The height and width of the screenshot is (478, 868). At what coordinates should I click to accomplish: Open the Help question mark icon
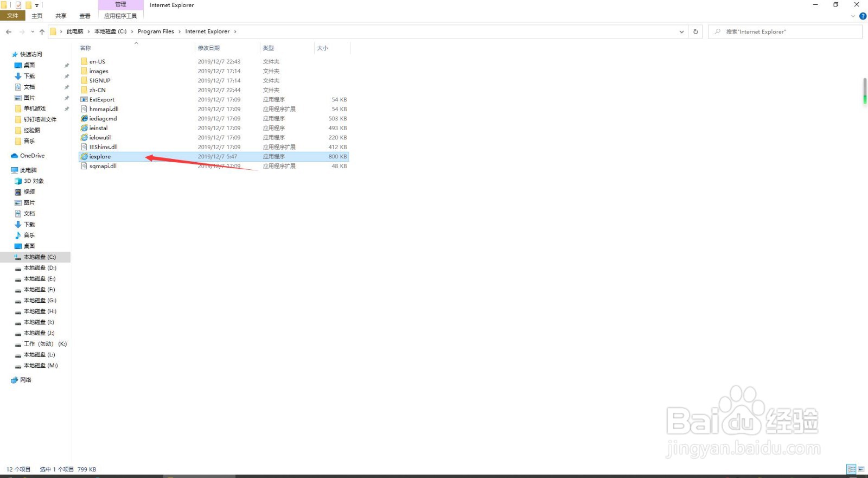863,16
